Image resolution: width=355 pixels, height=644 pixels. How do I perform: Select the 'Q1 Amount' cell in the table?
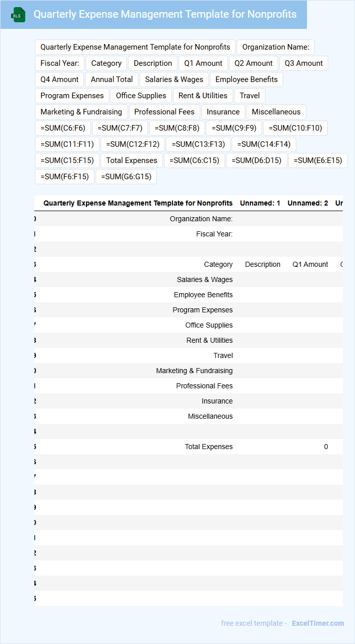[x=310, y=264]
